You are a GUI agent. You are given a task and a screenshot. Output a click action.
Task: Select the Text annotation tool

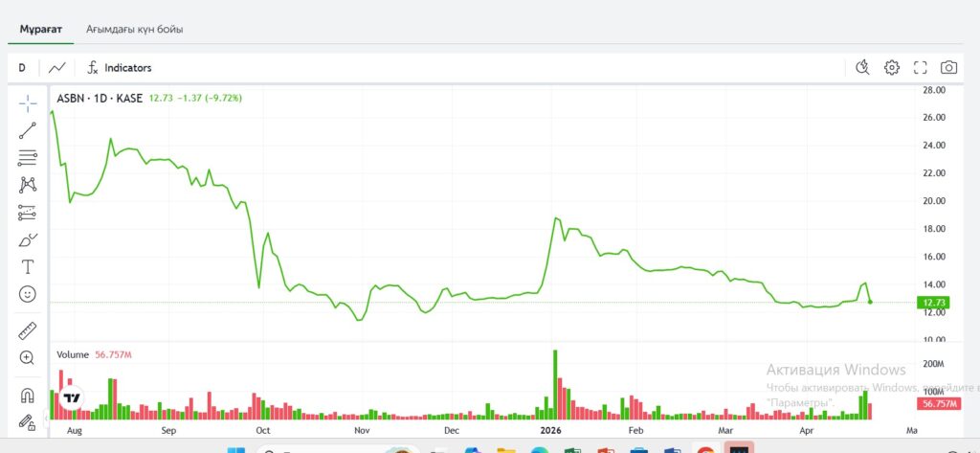click(28, 267)
